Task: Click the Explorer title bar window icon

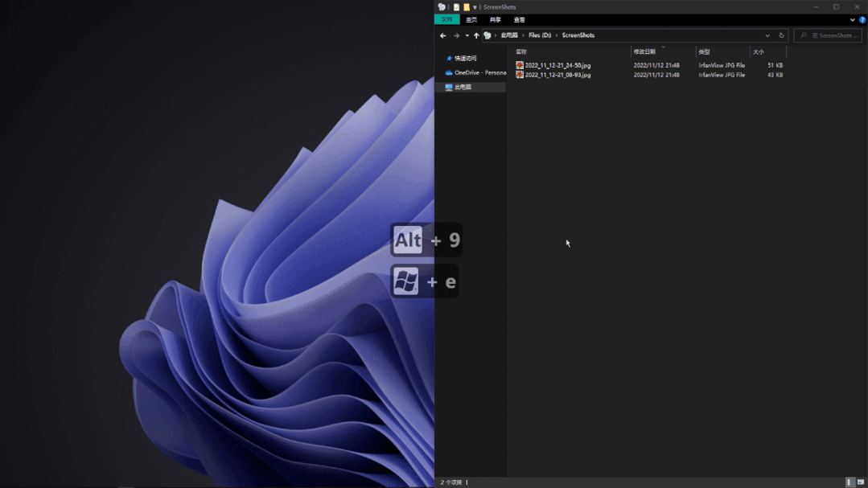Action: (441, 7)
